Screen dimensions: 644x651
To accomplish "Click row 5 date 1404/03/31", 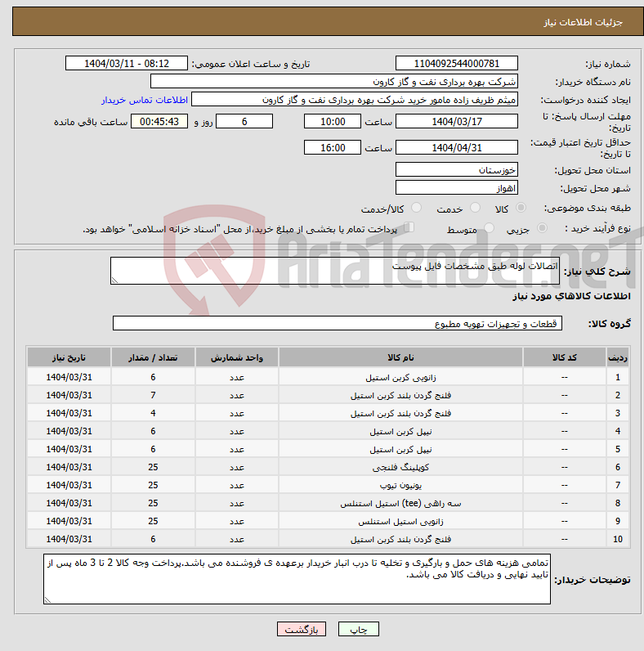I will (x=69, y=449).
